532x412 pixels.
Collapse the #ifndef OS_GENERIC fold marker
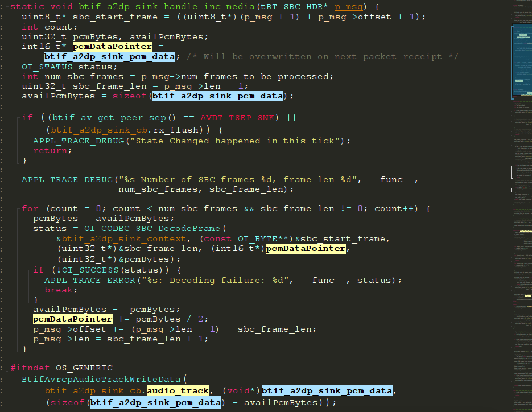(x=7, y=368)
